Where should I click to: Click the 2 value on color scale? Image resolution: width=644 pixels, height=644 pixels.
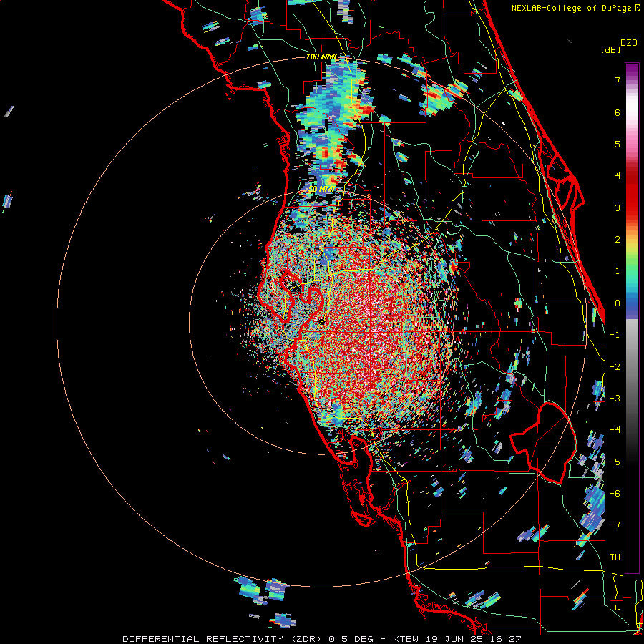[x=618, y=240]
